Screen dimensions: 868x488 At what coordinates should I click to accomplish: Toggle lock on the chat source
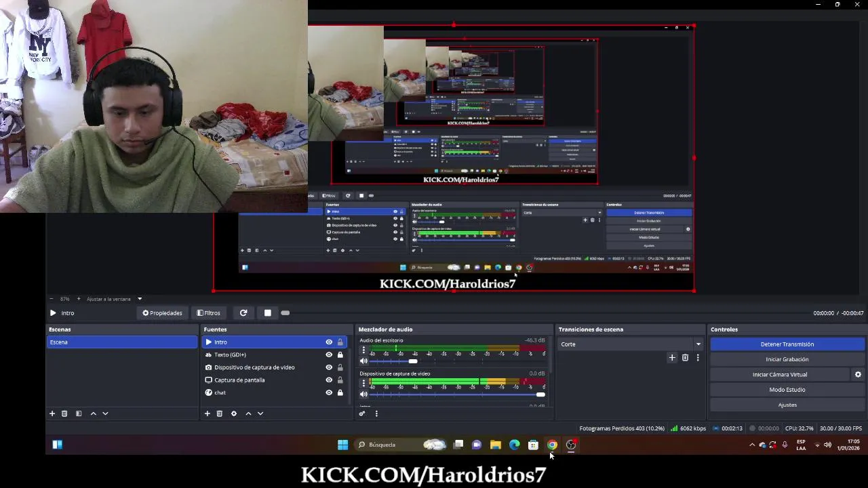340,392
